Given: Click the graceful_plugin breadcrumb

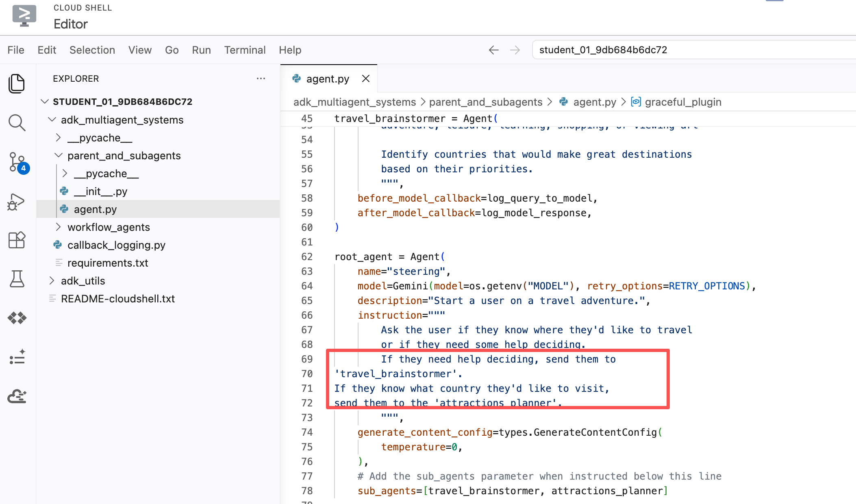Looking at the screenshot, I should (x=683, y=102).
